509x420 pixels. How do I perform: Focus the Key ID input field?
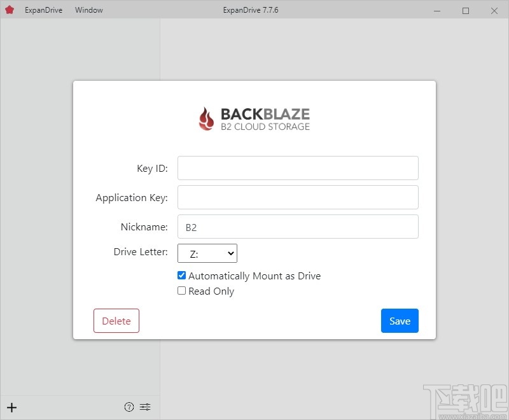(x=298, y=168)
